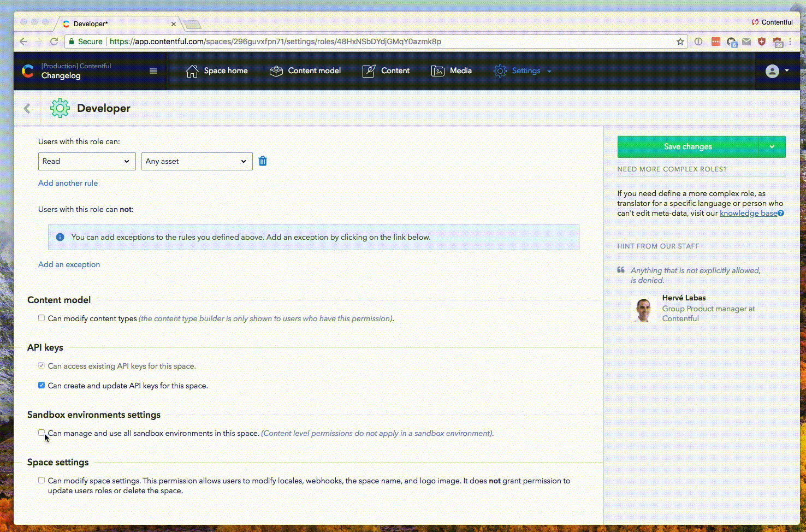Screen dimensions: 806x532
Task: Click the Space settings heading
Action: coord(58,462)
